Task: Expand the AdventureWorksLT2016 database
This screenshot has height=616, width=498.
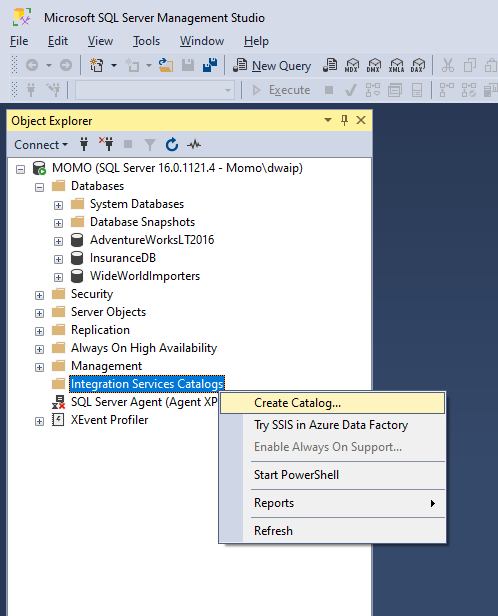Action: pos(58,241)
